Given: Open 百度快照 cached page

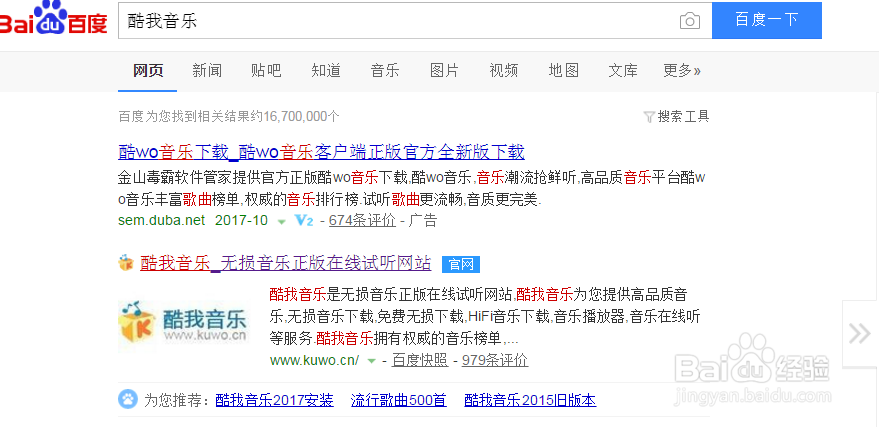Looking at the screenshot, I should [x=420, y=360].
